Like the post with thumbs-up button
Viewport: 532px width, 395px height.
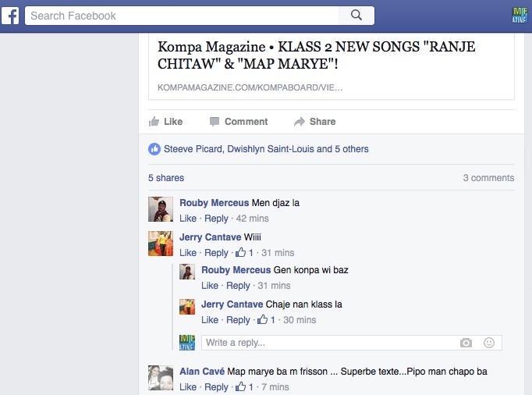(x=165, y=122)
